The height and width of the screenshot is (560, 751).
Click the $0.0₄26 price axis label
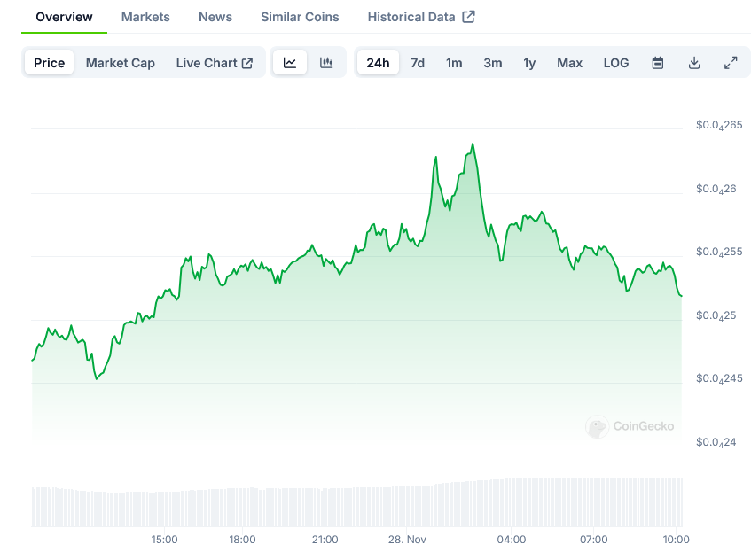[x=716, y=189]
